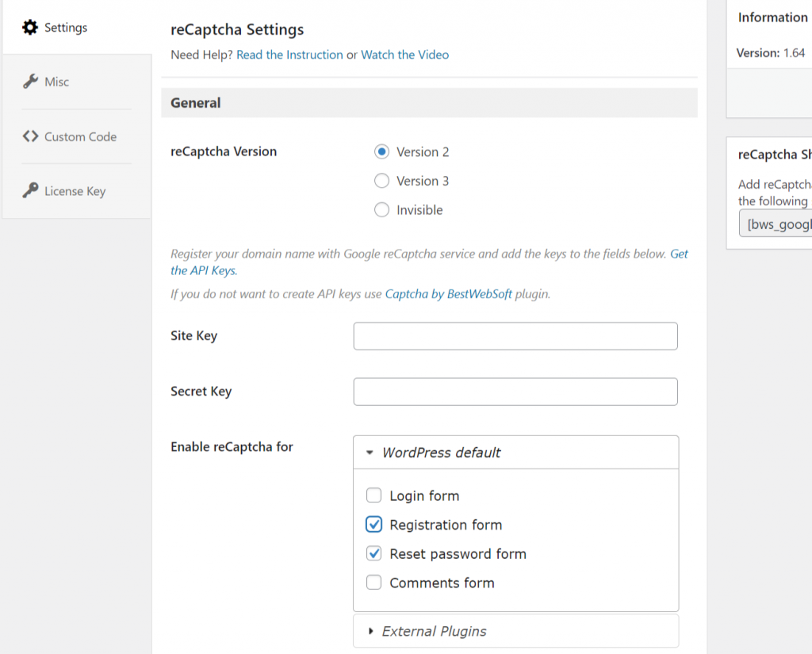Click the External Plugins header text

[x=434, y=631]
